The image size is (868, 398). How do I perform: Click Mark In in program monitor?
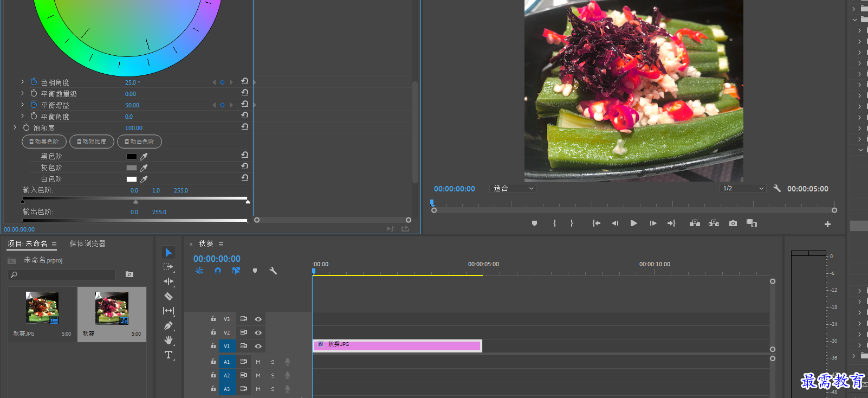(554, 223)
